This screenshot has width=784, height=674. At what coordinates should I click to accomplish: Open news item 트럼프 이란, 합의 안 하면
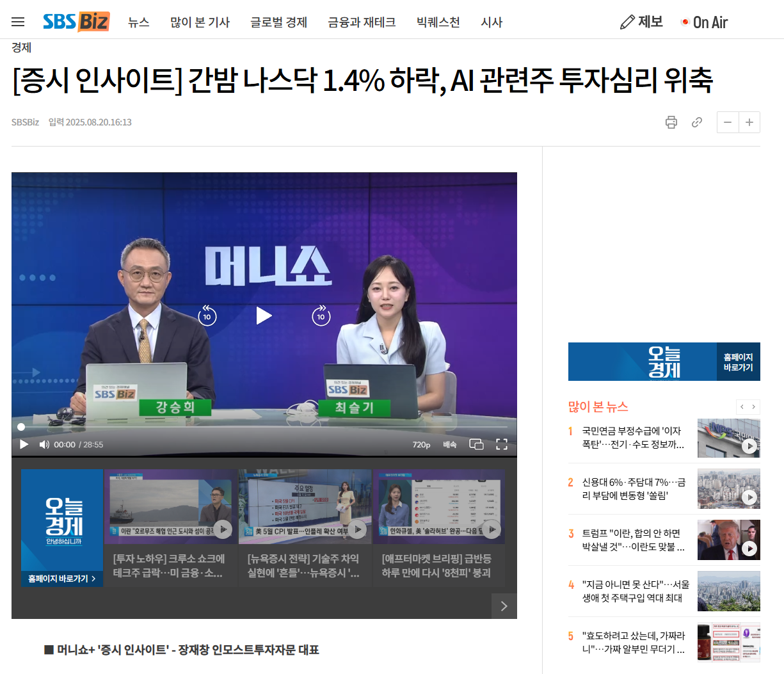[x=633, y=540]
